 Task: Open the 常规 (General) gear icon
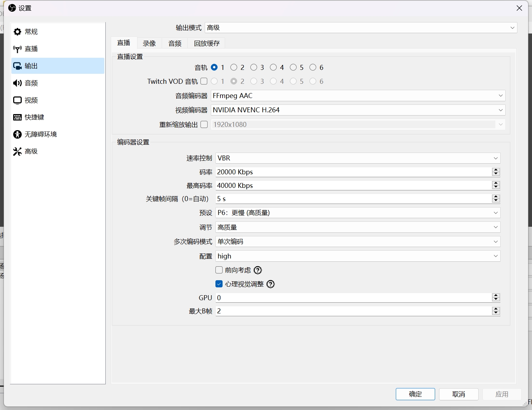click(x=17, y=32)
